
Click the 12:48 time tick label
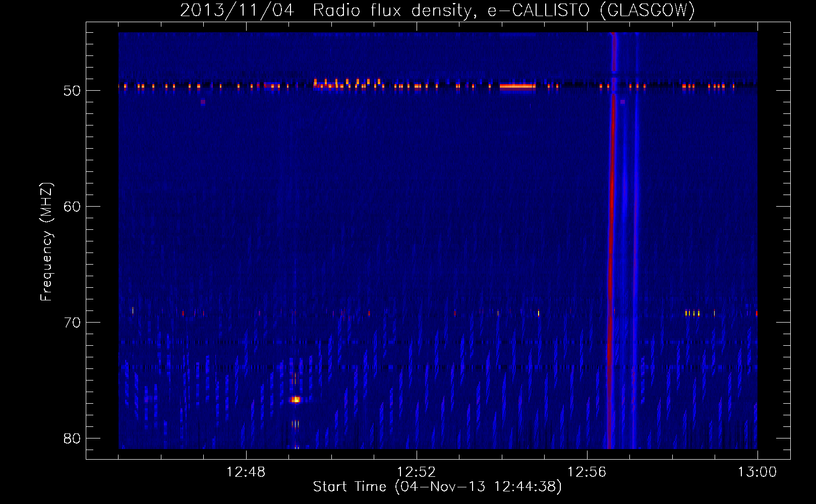(x=246, y=472)
